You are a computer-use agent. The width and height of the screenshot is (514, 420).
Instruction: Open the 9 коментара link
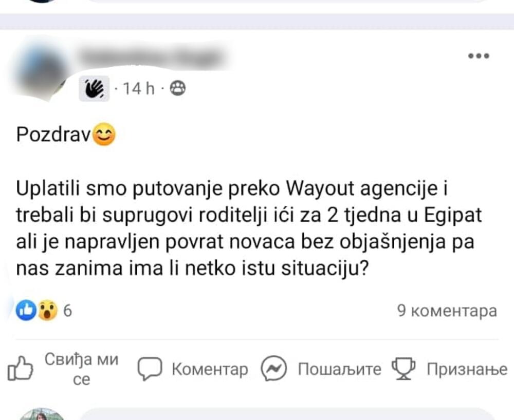pyautogui.click(x=447, y=310)
